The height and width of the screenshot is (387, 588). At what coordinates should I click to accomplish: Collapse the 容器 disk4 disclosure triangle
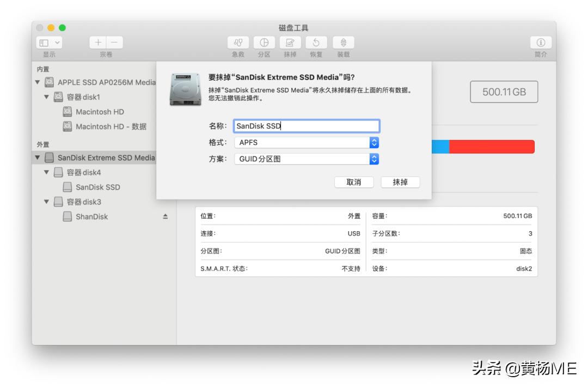pyautogui.click(x=46, y=172)
